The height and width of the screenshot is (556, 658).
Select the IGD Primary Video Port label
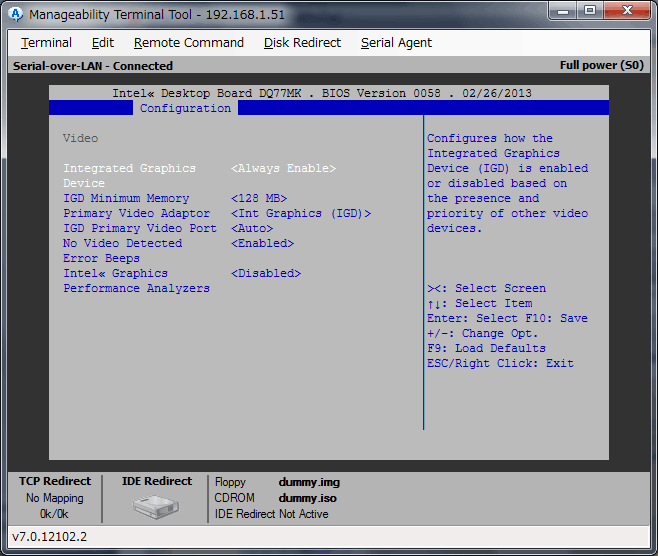click(140, 228)
